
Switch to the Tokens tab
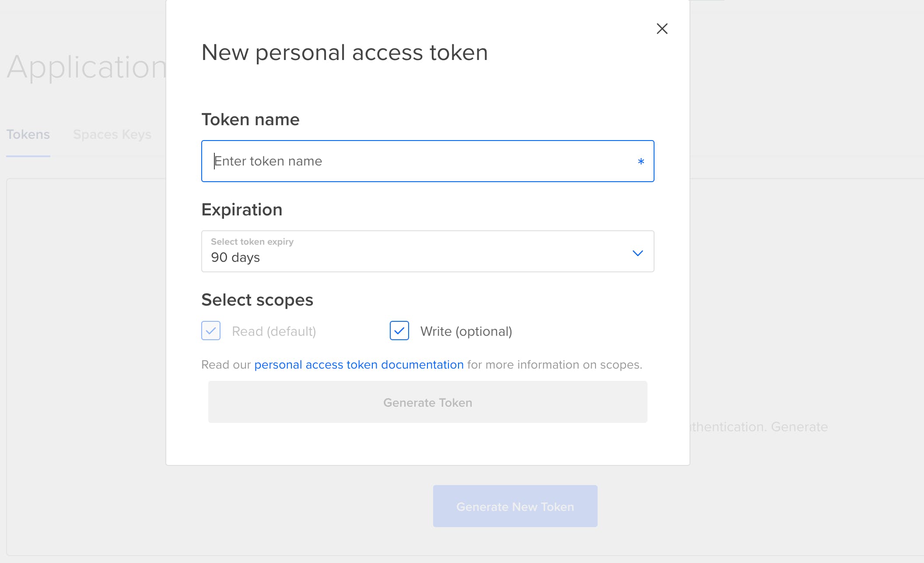point(28,134)
